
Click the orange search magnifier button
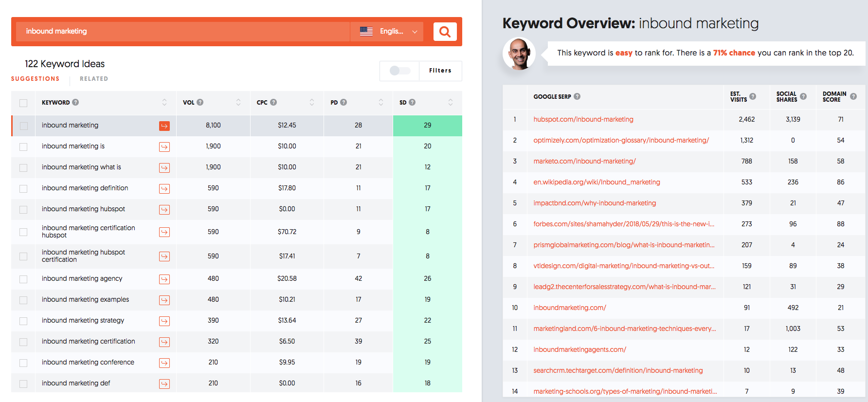445,32
